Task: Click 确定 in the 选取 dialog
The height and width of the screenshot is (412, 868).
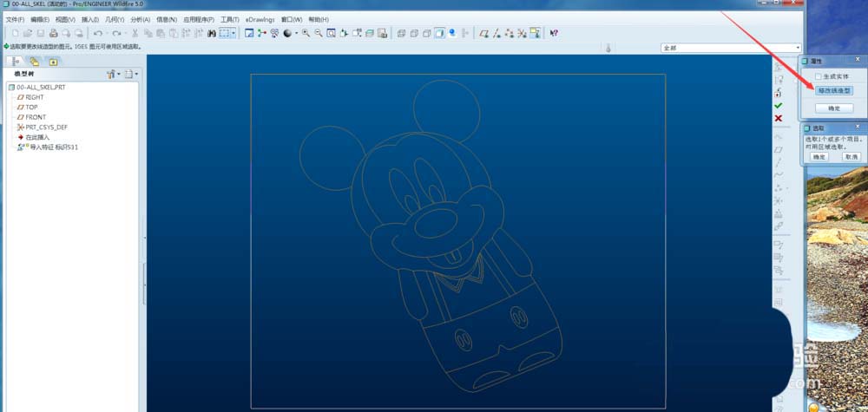Action: click(819, 156)
